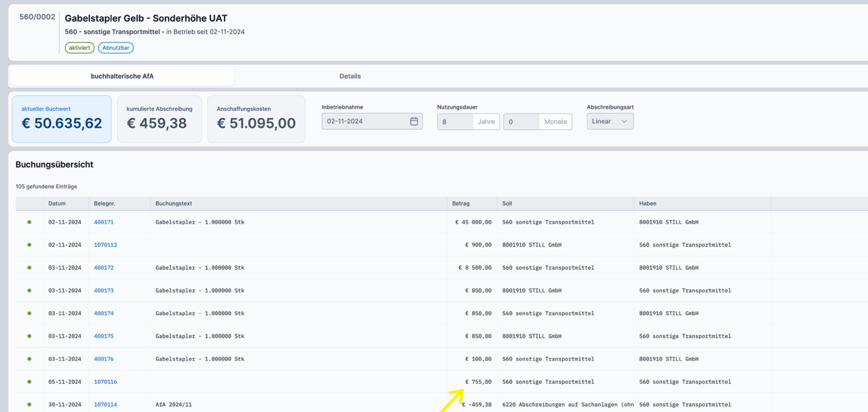Open voucher link 400171
868x412 pixels.
coord(104,222)
